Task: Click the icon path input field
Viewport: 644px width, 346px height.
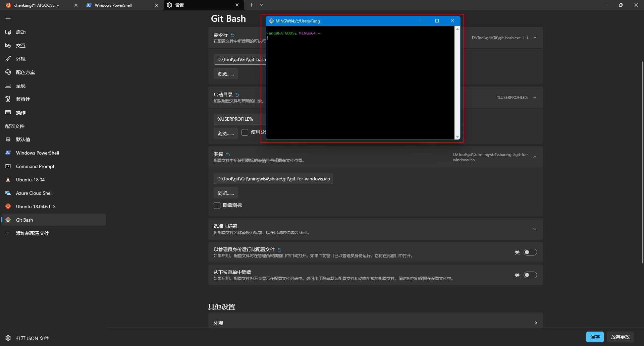Action: click(273, 179)
